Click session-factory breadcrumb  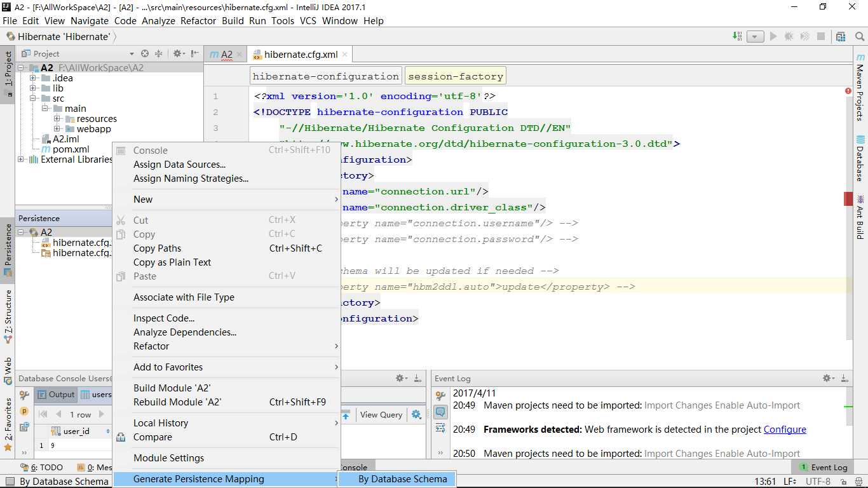click(456, 76)
